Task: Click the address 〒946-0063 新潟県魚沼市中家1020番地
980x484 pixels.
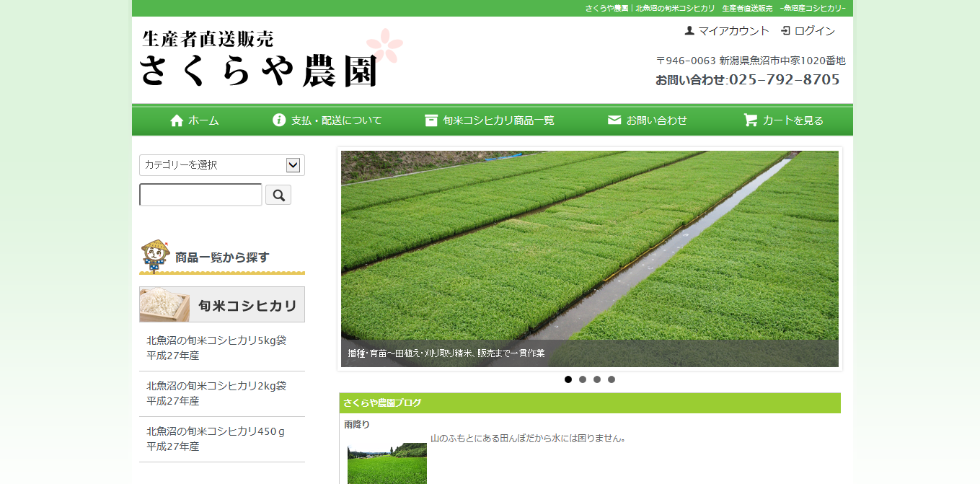Action: pyautogui.click(x=751, y=61)
